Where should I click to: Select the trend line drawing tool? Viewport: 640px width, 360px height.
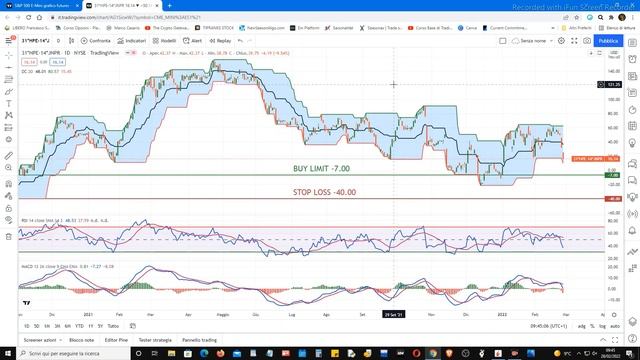9,67
